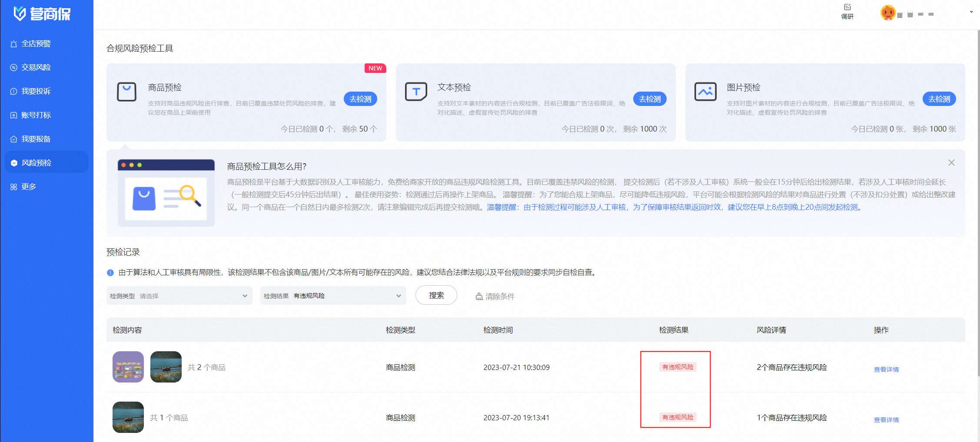Open the 检测类型 dropdown

point(179,296)
